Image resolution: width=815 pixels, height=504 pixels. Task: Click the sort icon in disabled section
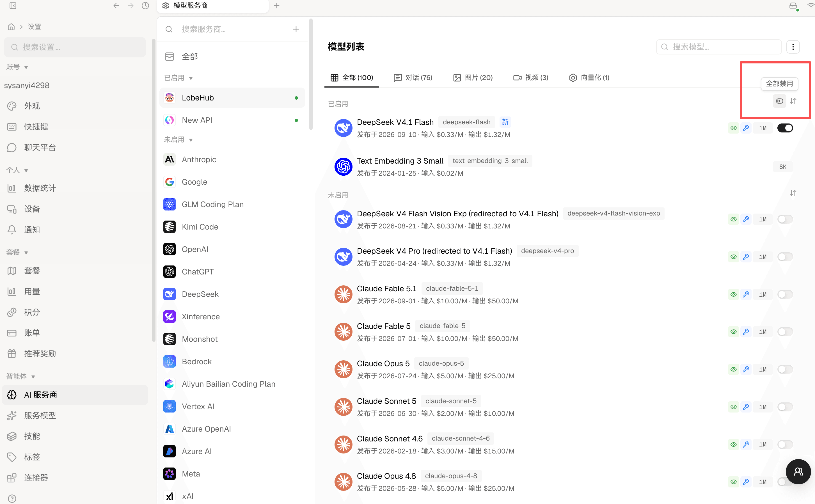click(793, 193)
